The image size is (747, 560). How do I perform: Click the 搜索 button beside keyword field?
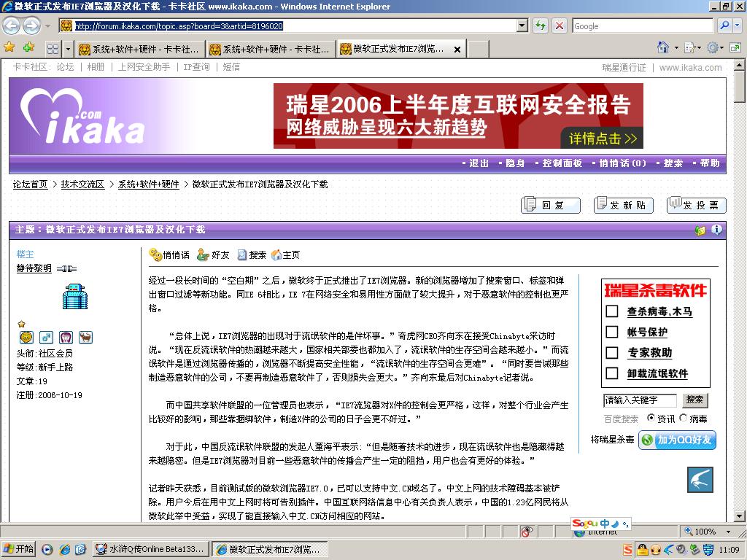[694, 400]
